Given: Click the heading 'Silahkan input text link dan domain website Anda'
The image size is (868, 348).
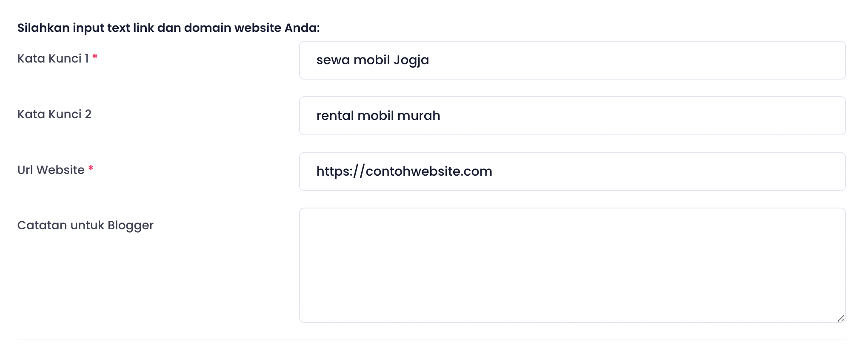Looking at the screenshot, I should click(x=168, y=28).
